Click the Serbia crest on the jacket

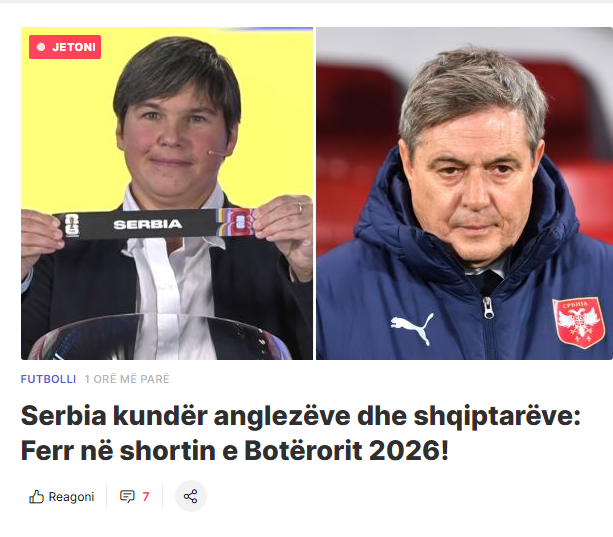pyautogui.click(x=579, y=322)
